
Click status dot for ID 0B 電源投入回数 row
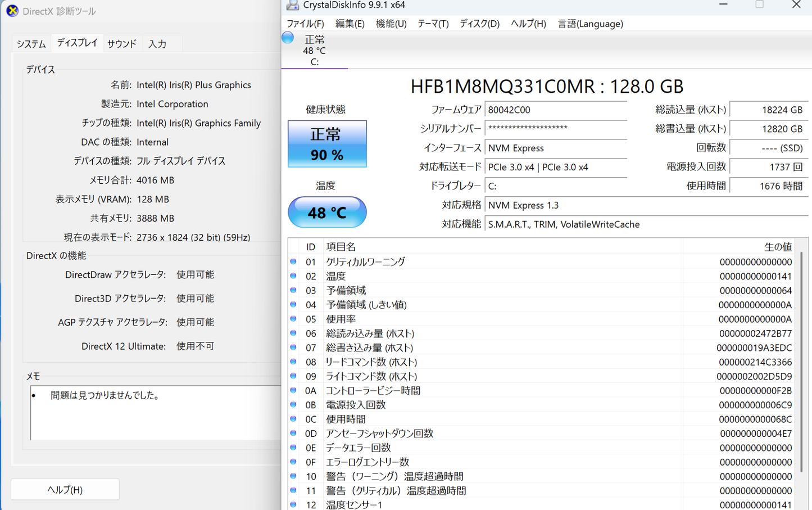tap(293, 404)
